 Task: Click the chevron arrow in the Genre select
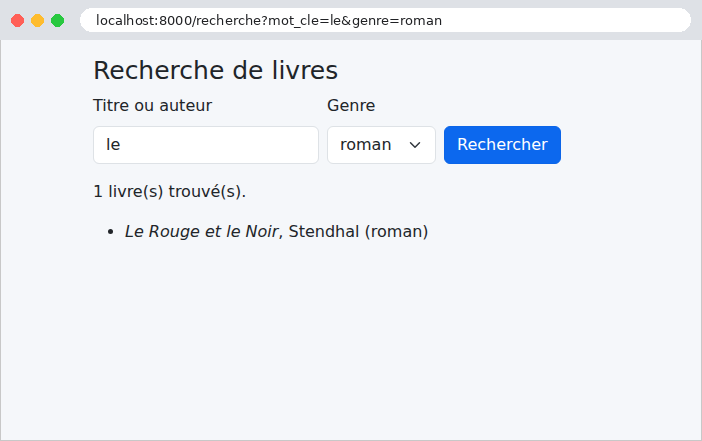click(415, 145)
